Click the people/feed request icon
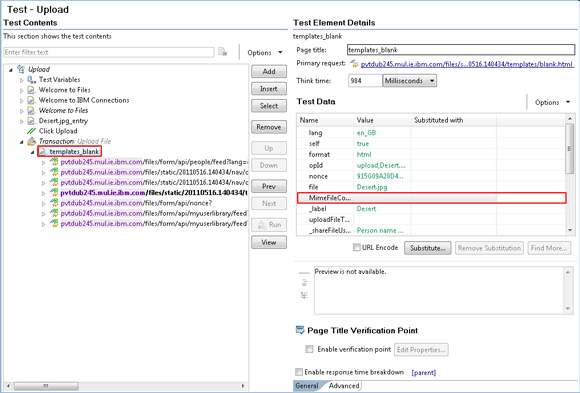The image size is (580, 393). [54, 162]
